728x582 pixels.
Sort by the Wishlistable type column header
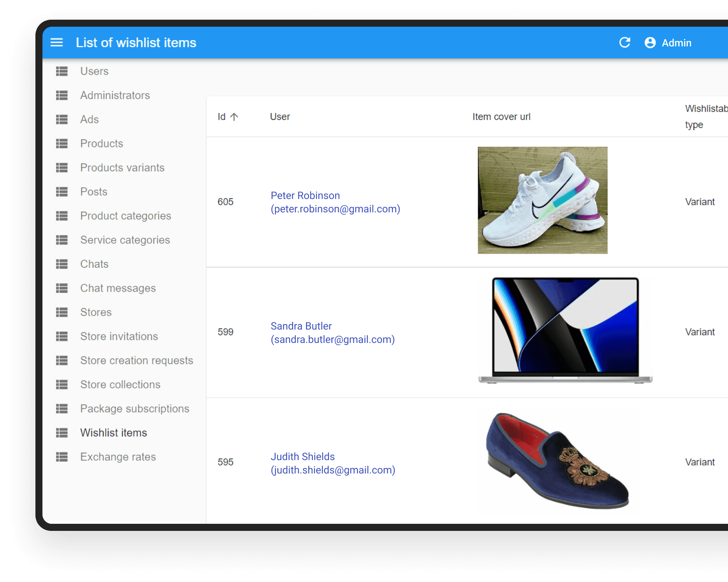pos(706,117)
